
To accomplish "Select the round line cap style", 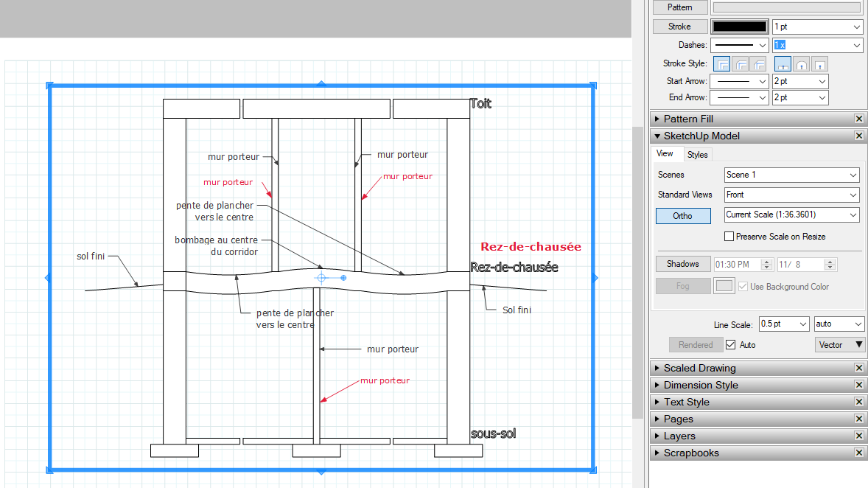I will 802,64.
